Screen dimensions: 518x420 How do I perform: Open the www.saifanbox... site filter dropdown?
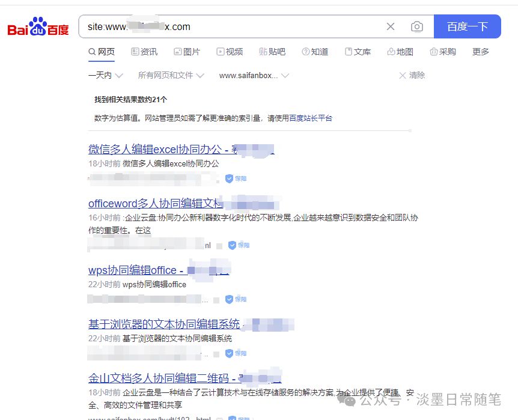254,75
